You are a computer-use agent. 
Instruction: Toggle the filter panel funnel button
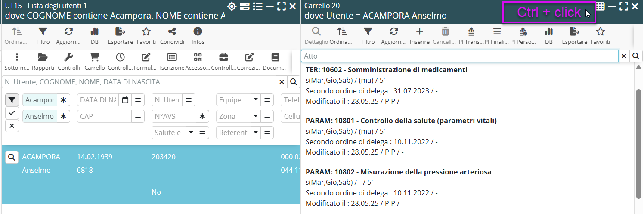coord(12,100)
